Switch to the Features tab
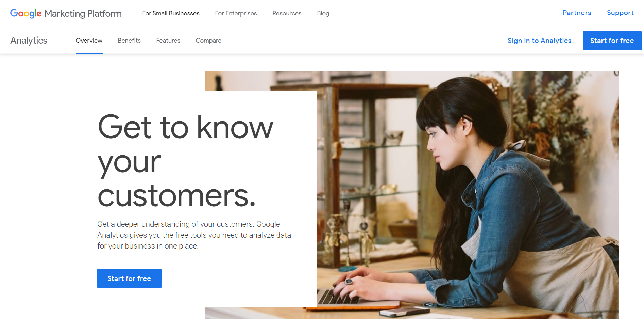 point(168,41)
